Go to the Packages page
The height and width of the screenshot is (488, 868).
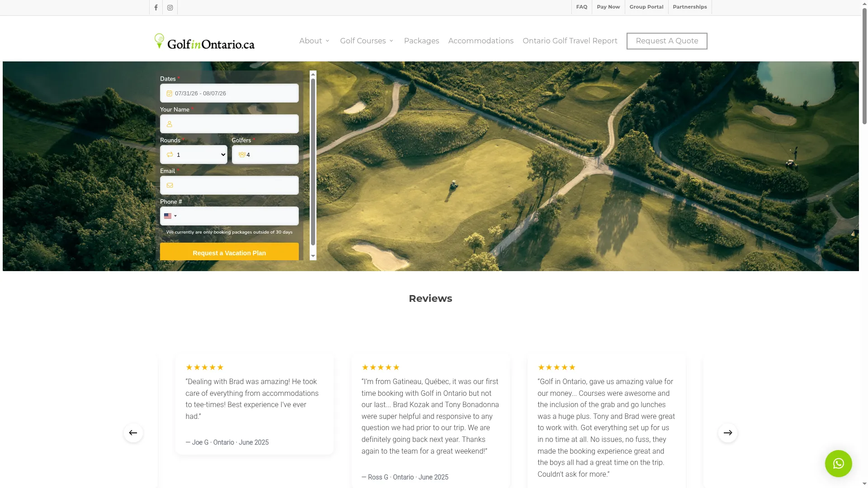(421, 41)
